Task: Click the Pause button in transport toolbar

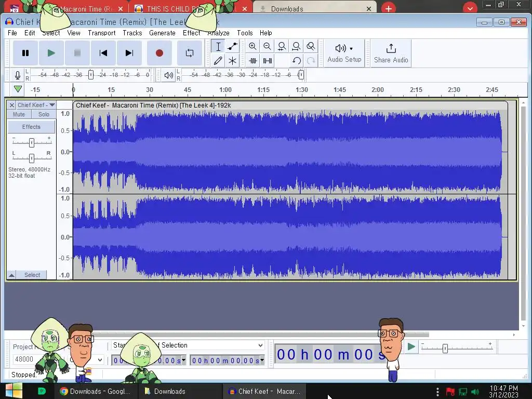Action: 25,53
